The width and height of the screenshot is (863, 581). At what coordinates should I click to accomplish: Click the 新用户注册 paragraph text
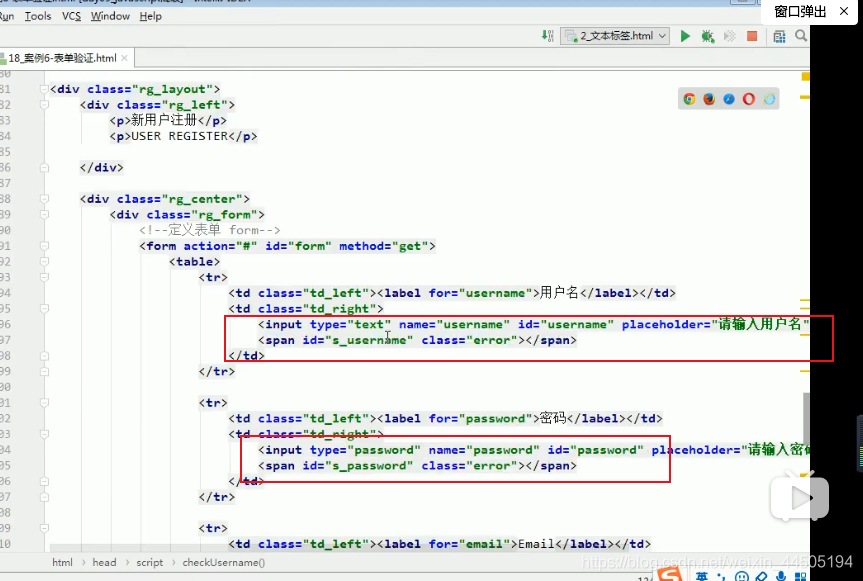(x=163, y=120)
